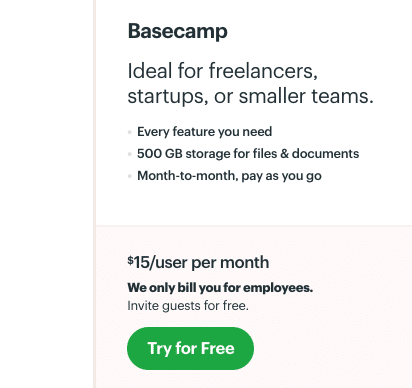The image size is (412, 388).
Task: Click the empty white area below feature list
Action: point(253,204)
